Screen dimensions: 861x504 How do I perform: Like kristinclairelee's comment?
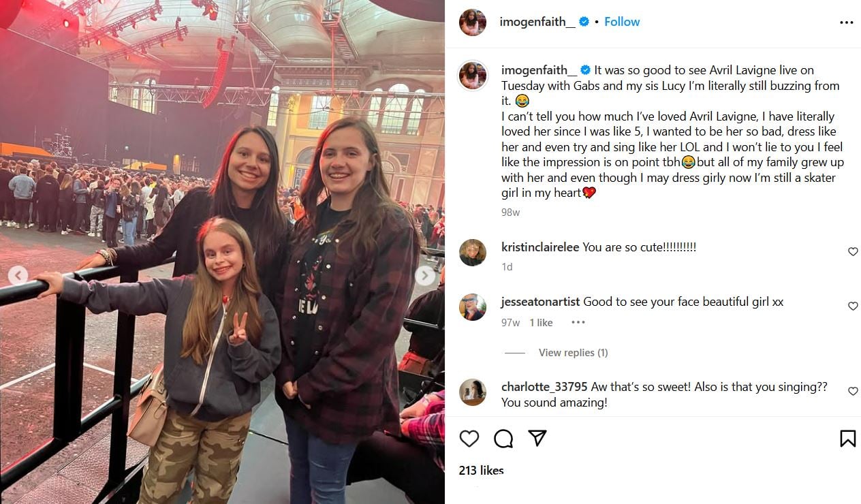pos(853,252)
